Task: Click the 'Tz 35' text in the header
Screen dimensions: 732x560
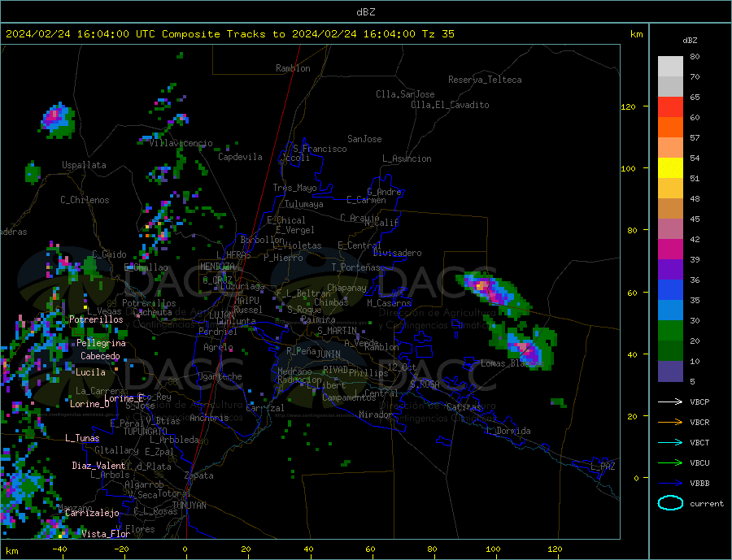Action: pyautogui.click(x=438, y=34)
